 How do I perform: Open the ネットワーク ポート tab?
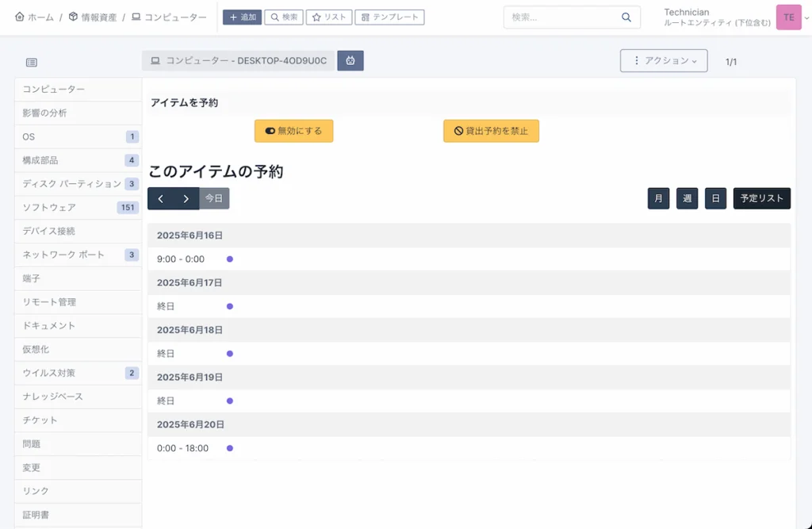[x=79, y=255]
